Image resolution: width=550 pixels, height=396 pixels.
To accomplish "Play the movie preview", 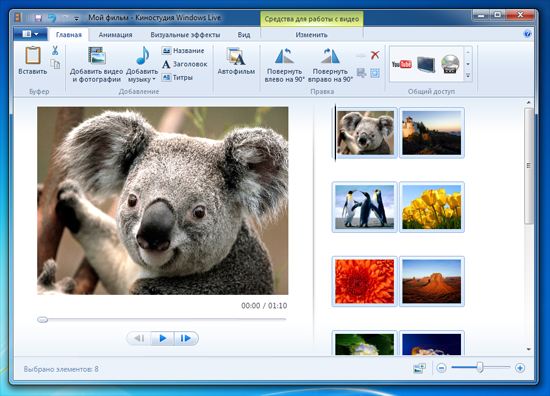I will [162, 338].
